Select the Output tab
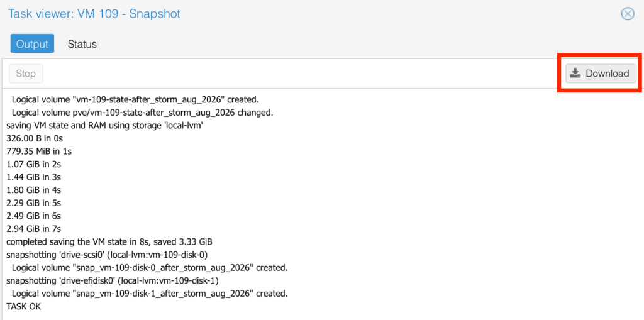 coord(32,44)
